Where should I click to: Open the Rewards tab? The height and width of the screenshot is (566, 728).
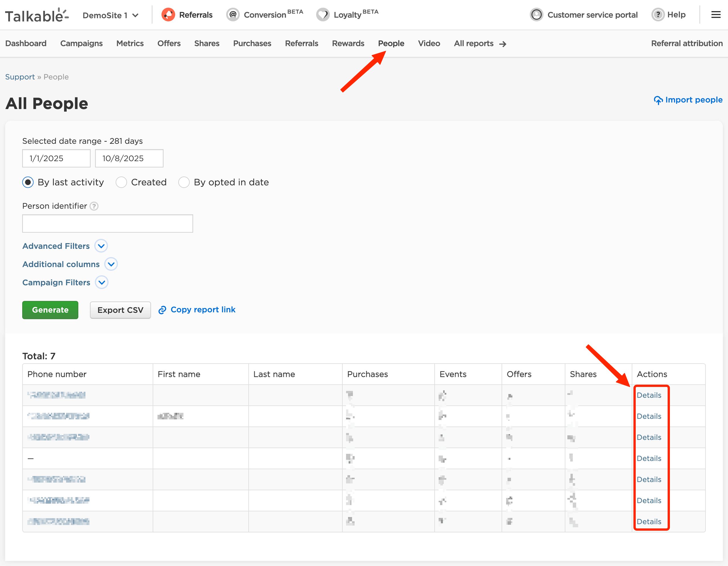pyautogui.click(x=348, y=43)
